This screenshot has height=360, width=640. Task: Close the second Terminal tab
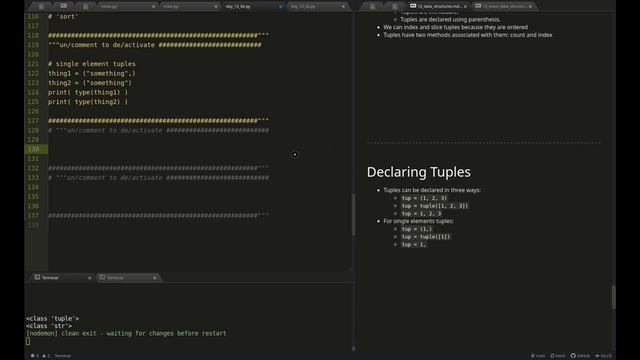[x=155, y=278]
